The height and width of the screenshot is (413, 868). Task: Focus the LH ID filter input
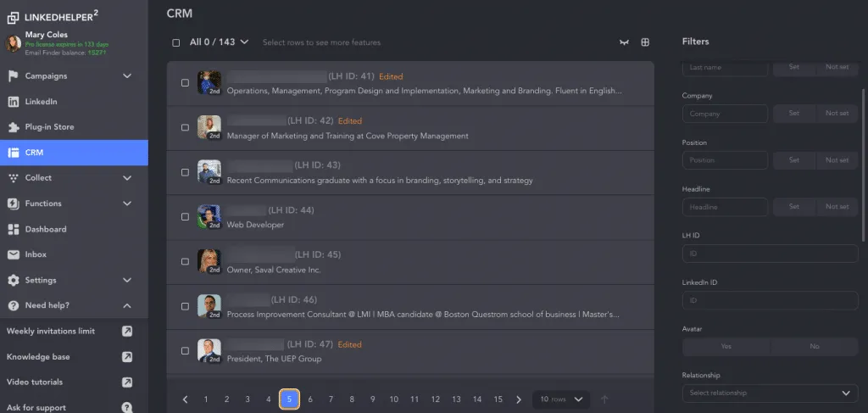(770, 254)
